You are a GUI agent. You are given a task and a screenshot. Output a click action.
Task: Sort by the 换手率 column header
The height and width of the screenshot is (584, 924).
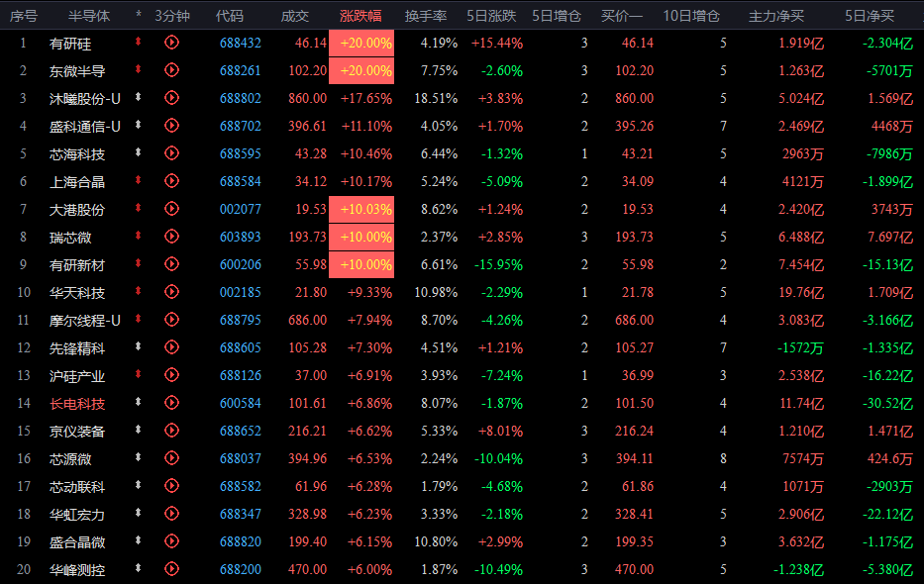(x=426, y=16)
